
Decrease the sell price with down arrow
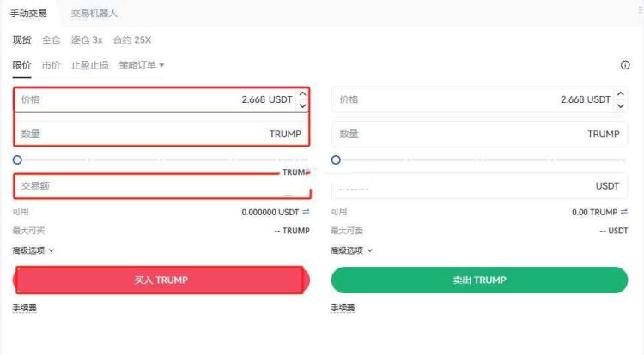[621, 105]
